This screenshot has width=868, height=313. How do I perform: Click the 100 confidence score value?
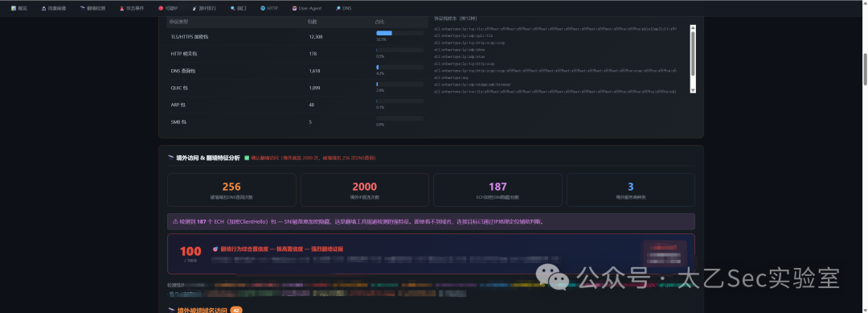coord(190,251)
